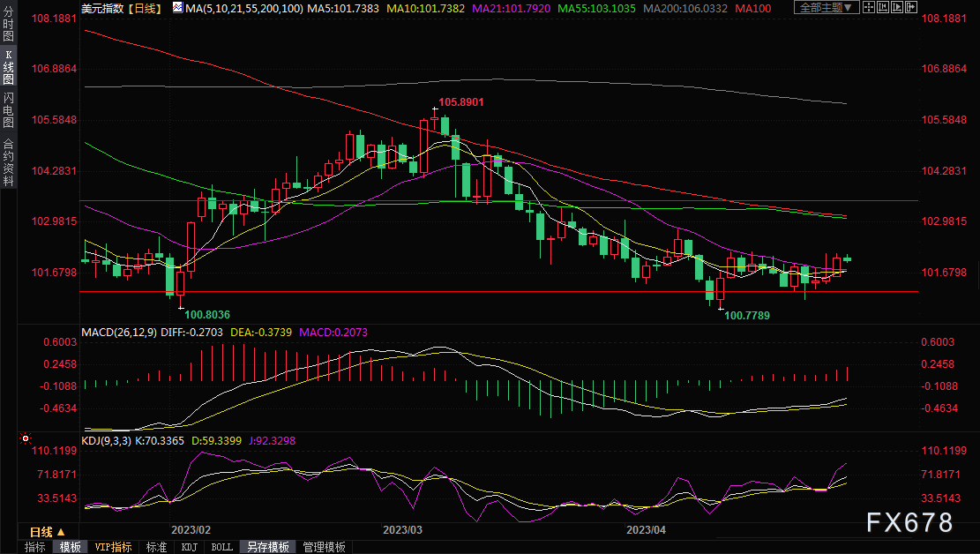Apply the 标准 template
980x554 pixels.
[156, 547]
